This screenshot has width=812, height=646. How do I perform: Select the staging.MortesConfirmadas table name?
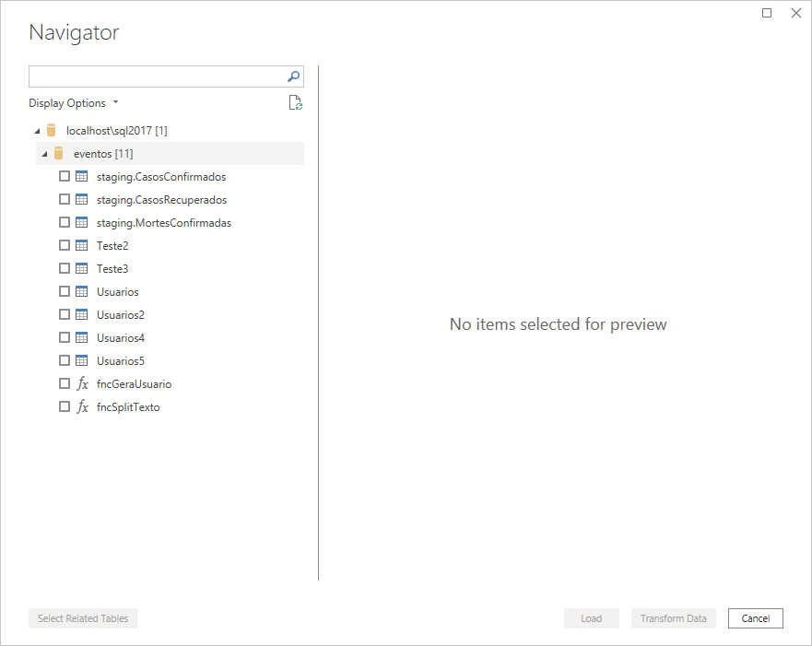tap(164, 223)
